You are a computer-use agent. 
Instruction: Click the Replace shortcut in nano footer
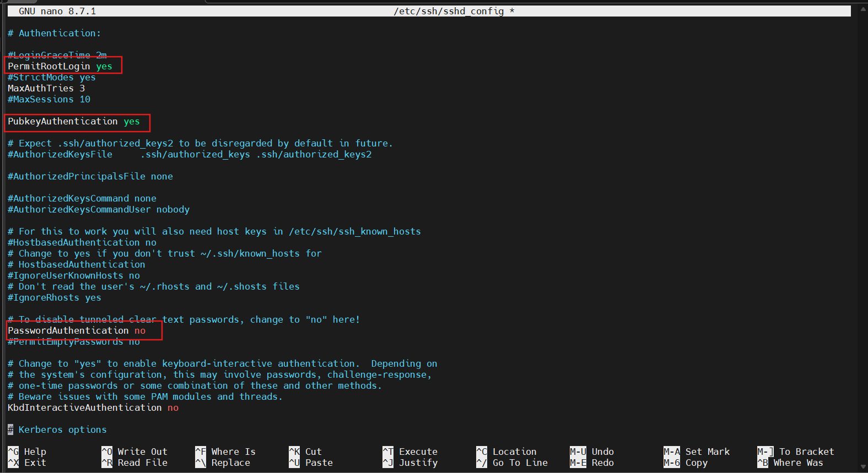223,463
